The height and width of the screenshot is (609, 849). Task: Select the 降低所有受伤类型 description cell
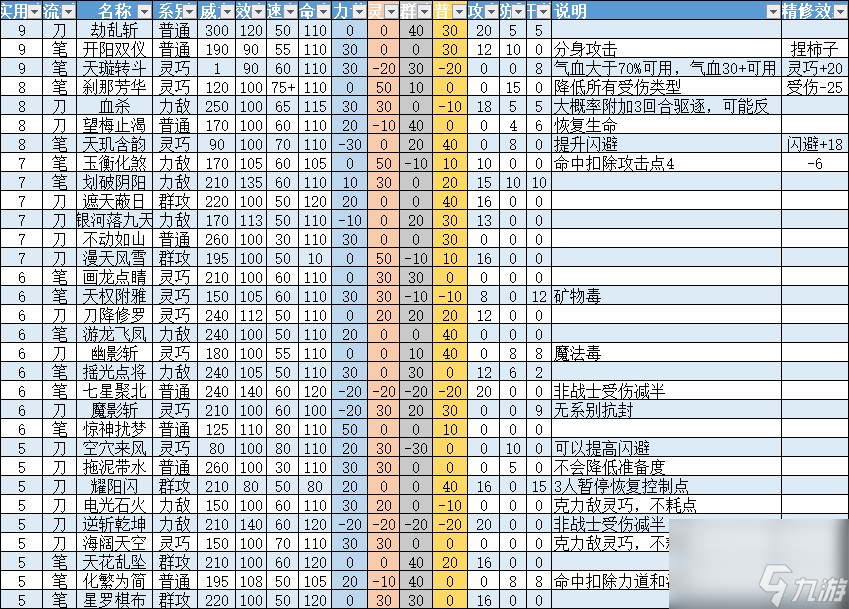666,87
